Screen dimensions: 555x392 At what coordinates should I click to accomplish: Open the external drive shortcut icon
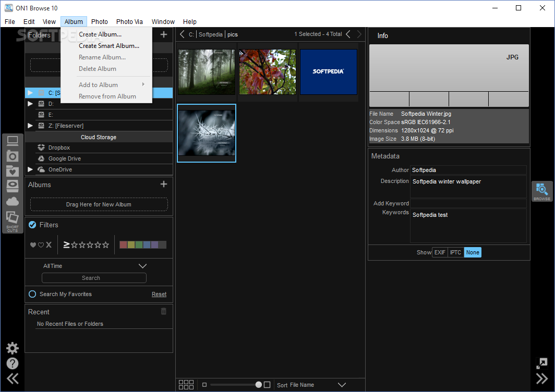click(x=13, y=186)
